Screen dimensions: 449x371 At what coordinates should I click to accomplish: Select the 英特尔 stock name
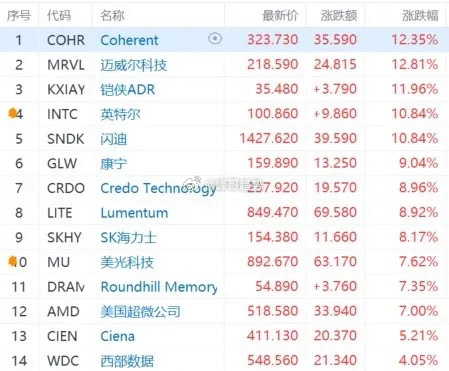point(120,114)
